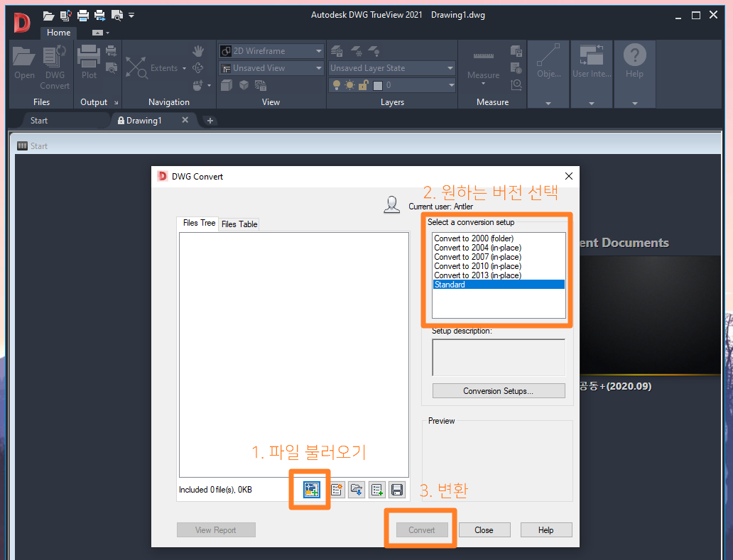Click the Plot Preview icon in quick access toolbar

point(117,16)
